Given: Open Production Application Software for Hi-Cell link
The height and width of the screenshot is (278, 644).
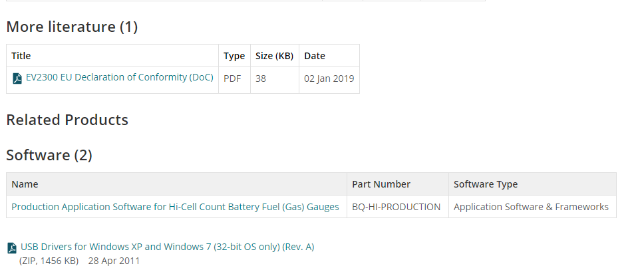Looking at the screenshot, I should (175, 207).
